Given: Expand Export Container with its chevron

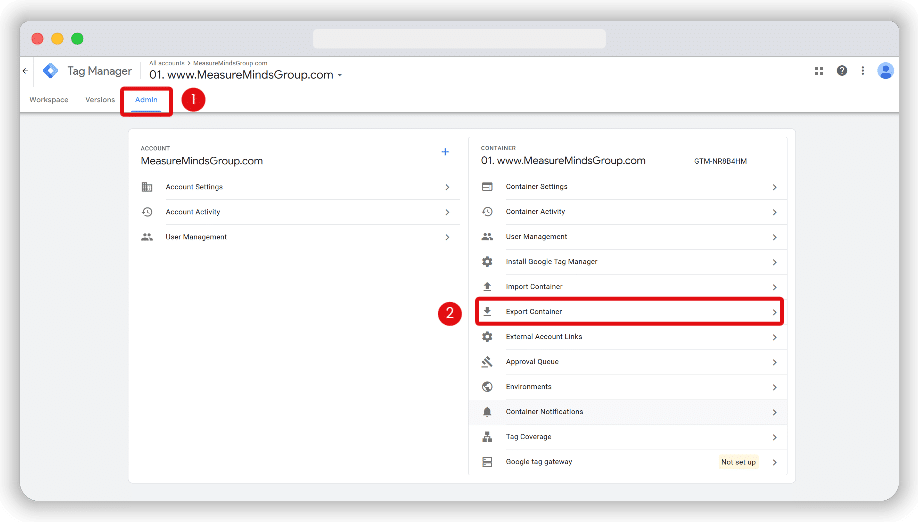Looking at the screenshot, I should pos(775,312).
